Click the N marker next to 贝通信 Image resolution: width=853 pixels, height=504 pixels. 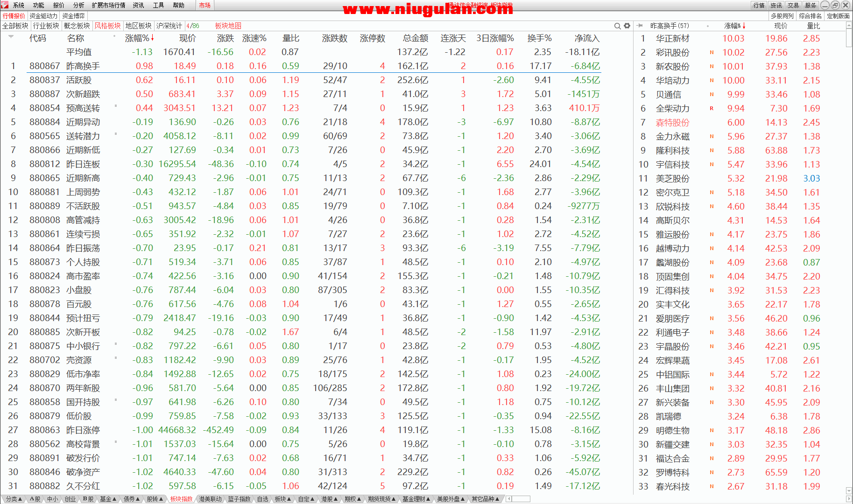click(x=712, y=94)
